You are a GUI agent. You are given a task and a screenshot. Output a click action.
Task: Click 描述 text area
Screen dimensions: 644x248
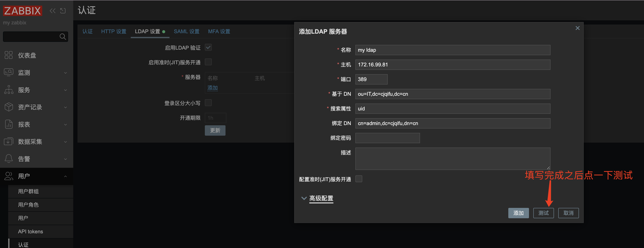tap(453, 159)
